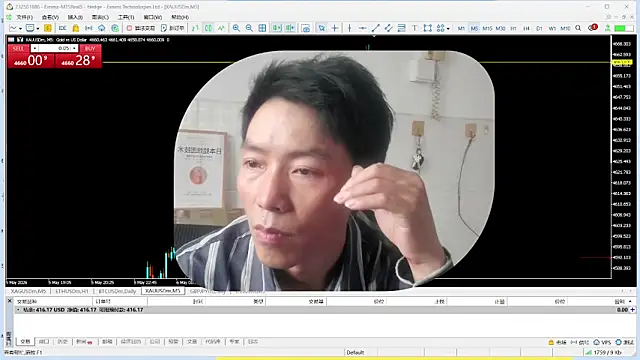Toggle chart shift
Image resolution: width=640 pixels, height=360 pixels.
click(290, 28)
